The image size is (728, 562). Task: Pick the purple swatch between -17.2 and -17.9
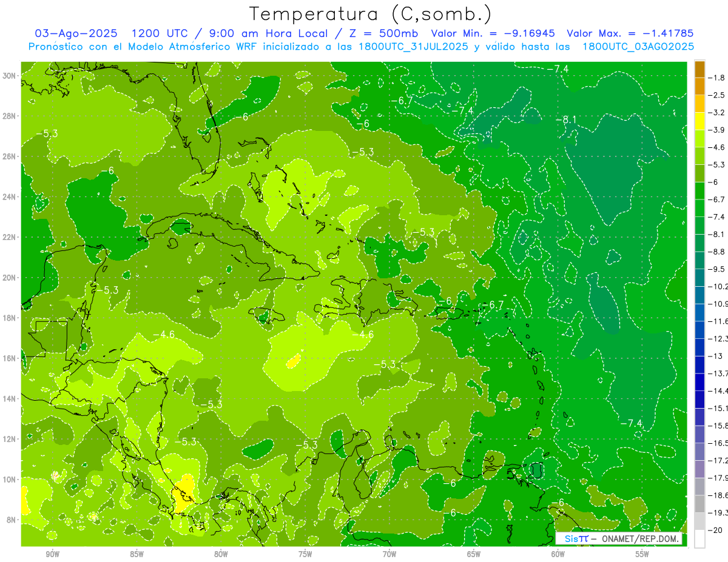coord(699,469)
